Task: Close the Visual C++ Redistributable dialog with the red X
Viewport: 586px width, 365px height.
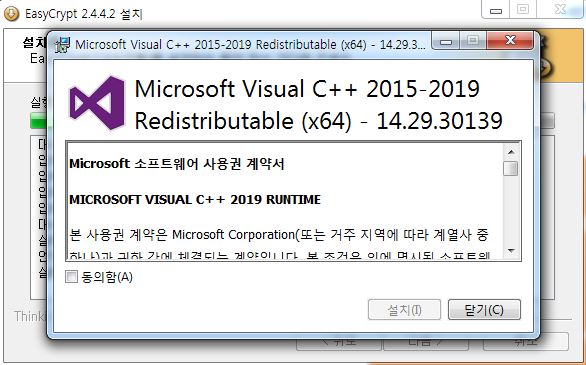Action: [x=510, y=41]
